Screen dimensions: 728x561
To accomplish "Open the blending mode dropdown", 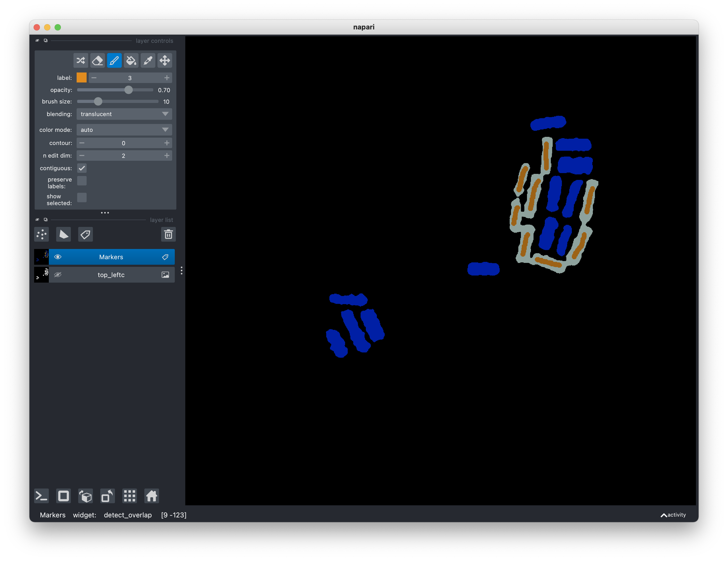I will (124, 114).
